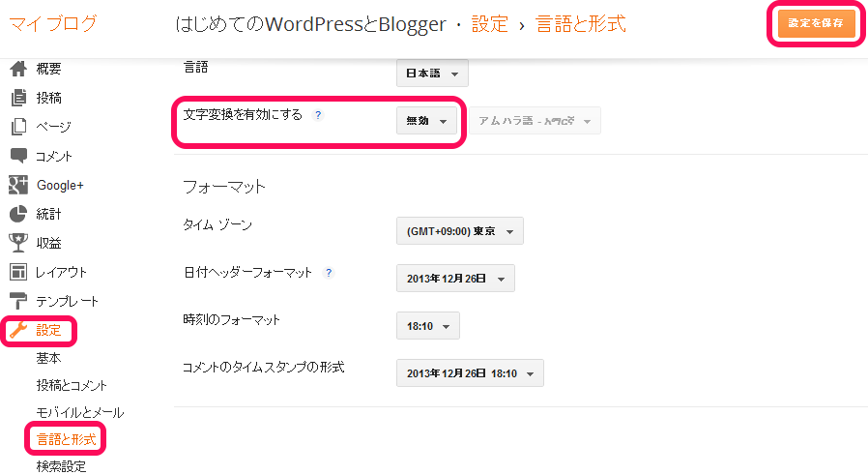Viewport: 868px width, 475px height.
Task: Click the posts document icon beside 投稿
Action: tap(18, 98)
